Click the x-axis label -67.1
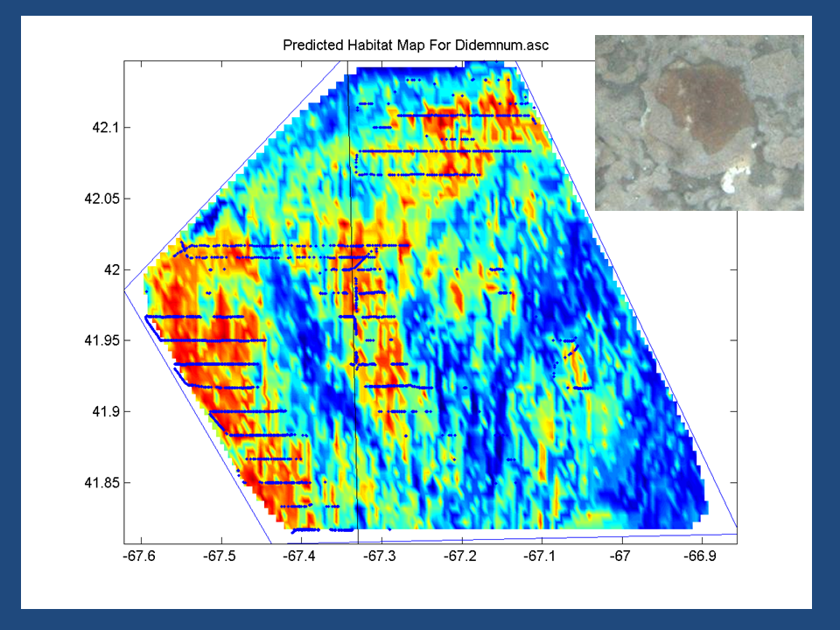The image size is (840, 630). pyautogui.click(x=540, y=556)
